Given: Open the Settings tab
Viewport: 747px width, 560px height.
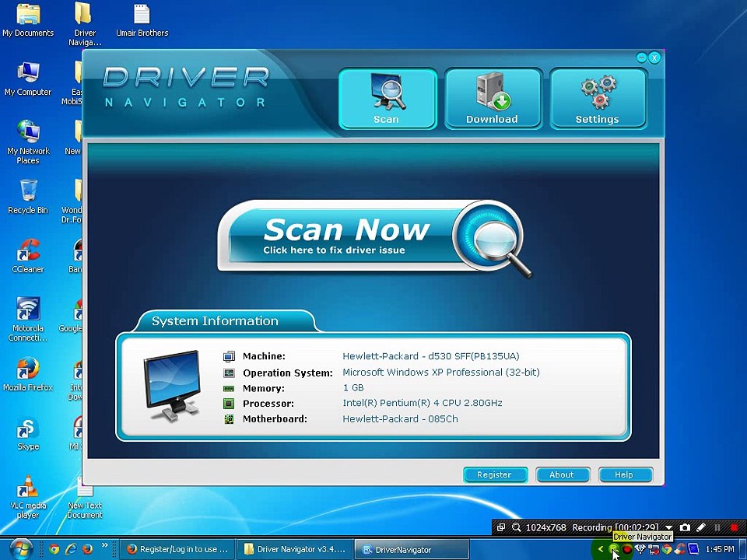Looking at the screenshot, I should (x=598, y=98).
